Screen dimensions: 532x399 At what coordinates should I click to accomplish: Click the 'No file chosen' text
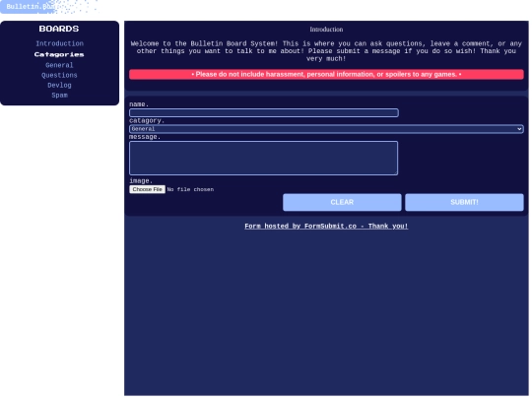tap(190, 190)
